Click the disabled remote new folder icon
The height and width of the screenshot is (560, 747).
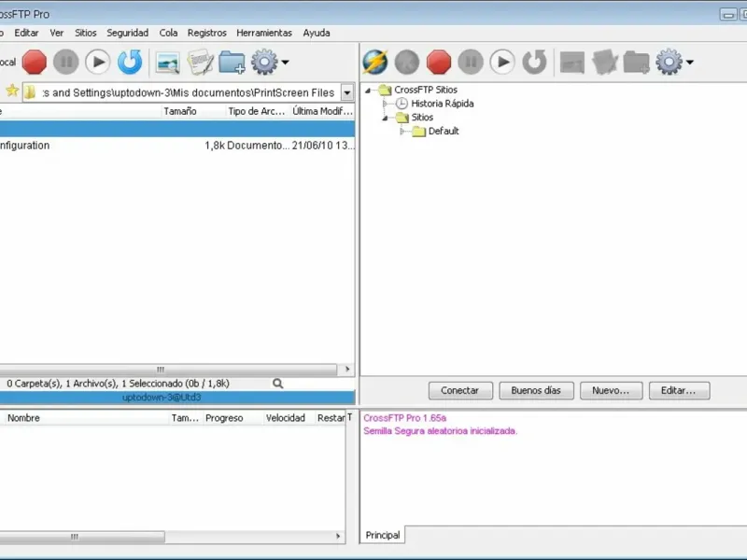coord(637,63)
